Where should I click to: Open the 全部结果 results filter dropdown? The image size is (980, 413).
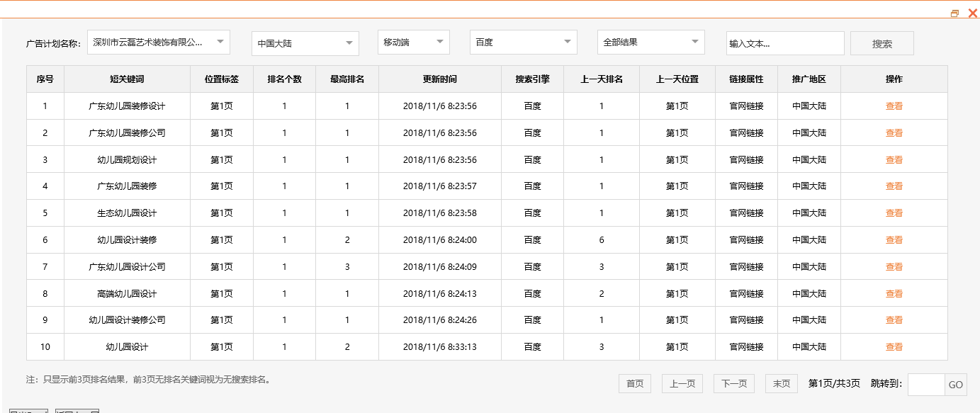click(x=650, y=42)
